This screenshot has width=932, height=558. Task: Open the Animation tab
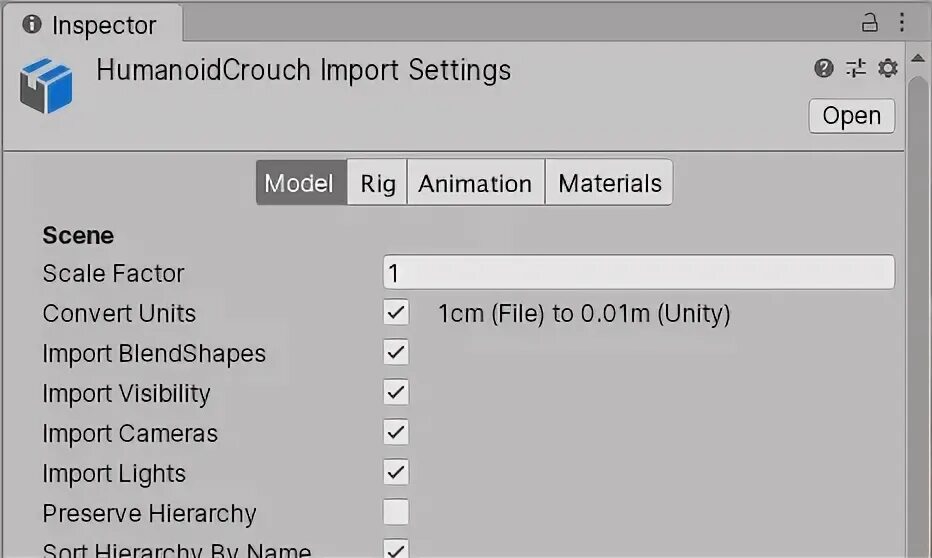tap(475, 183)
